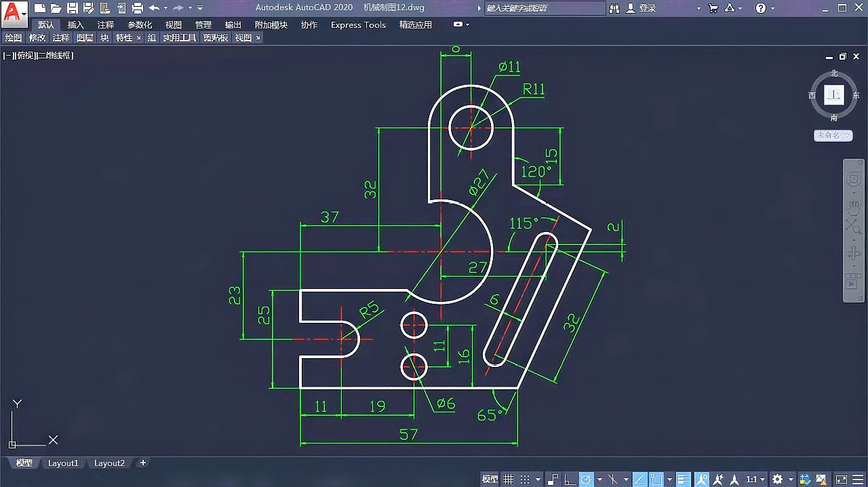Switch to the Layout1 tab
The width and height of the screenshot is (868, 487).
[x=63, y=463]
